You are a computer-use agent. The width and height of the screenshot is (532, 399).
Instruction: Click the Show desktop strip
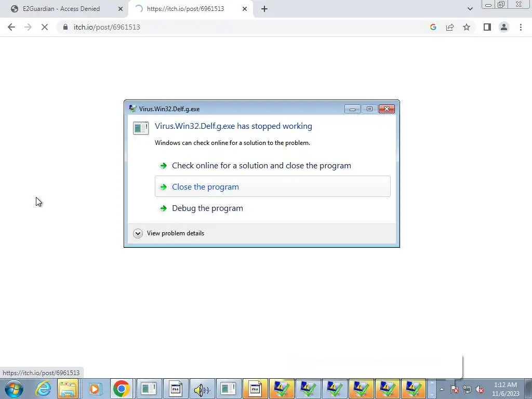[x=529, y=389]
